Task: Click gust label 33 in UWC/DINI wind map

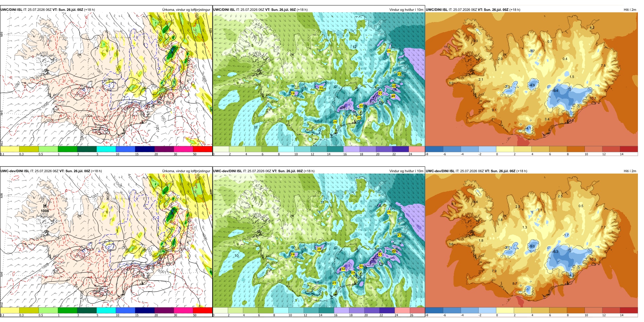Action: point(380,93)
